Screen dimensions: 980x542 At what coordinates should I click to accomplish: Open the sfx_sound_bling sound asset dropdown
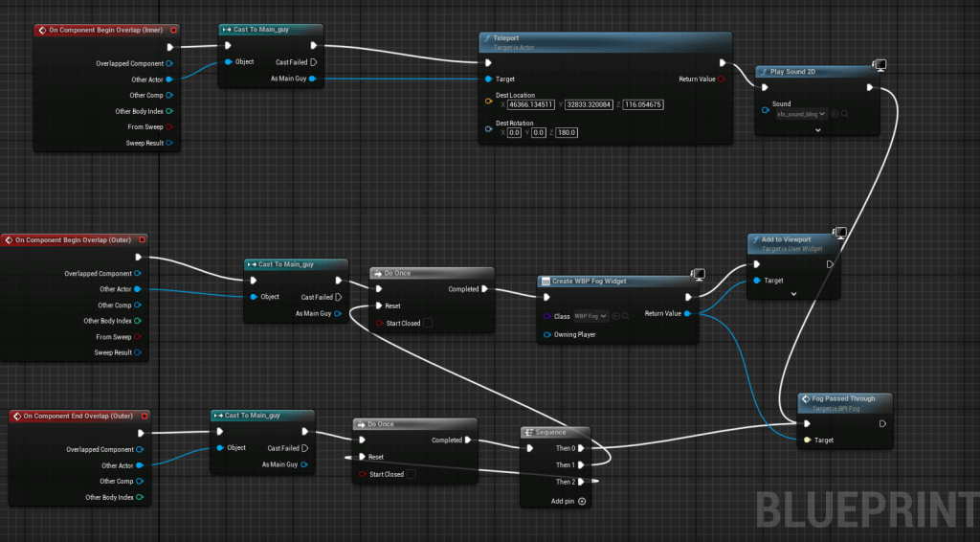802,114
